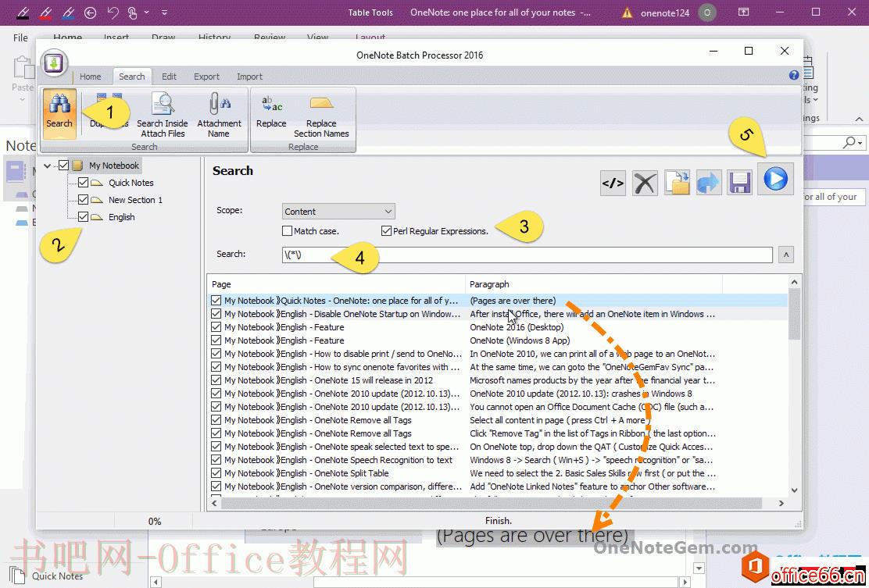Open the blue help question mark
The width and height of the screenshot is (869, 588).
(x=794, y=75)
